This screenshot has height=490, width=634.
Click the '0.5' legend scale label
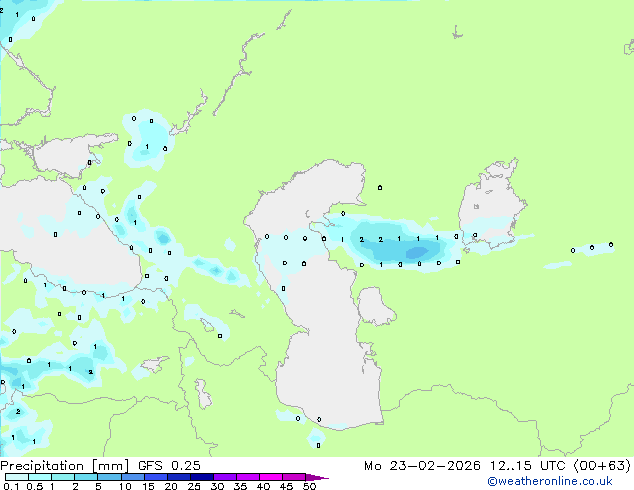[35, 486]
